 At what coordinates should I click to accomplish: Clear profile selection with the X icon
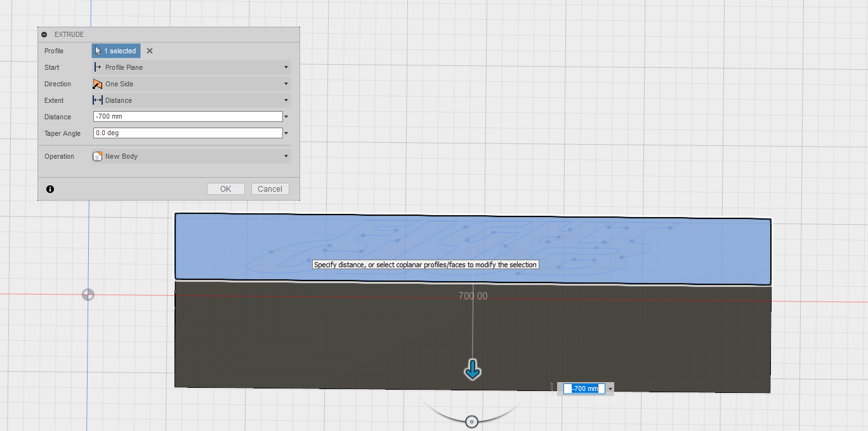click(150, 51)
